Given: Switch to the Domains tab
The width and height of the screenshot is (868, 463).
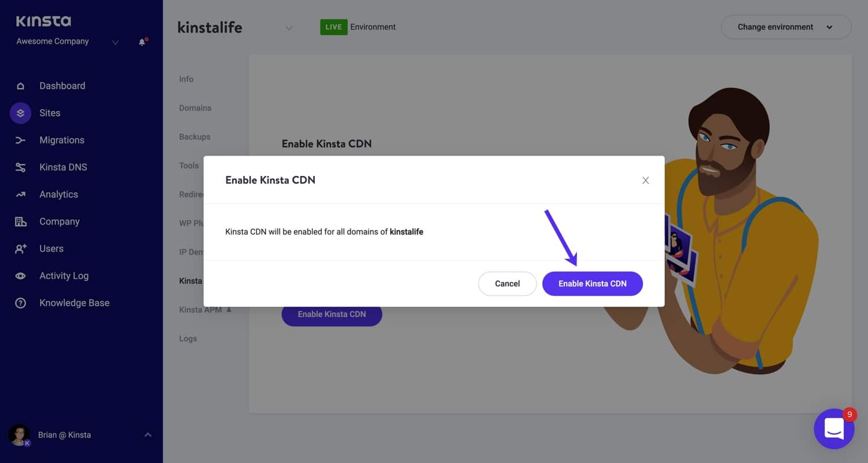Looking at the screenshot, I should [x=195, y=108].
